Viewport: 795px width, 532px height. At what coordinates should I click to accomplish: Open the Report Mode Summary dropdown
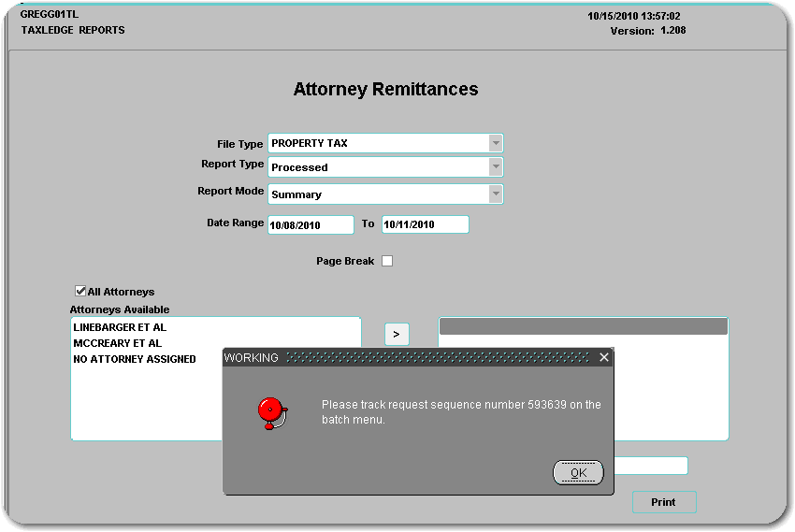coord(496,194)
